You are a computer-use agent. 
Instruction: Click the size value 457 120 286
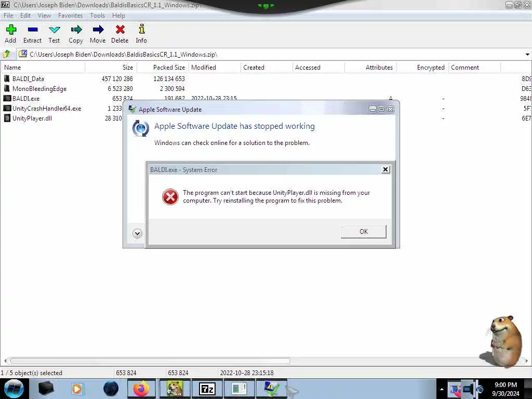(117, 79)
